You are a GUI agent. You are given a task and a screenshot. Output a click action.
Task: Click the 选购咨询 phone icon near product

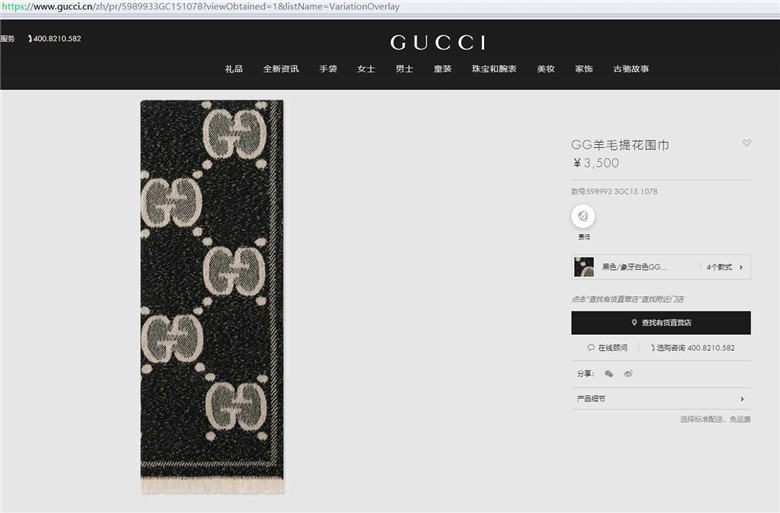(x=653, y=348)
